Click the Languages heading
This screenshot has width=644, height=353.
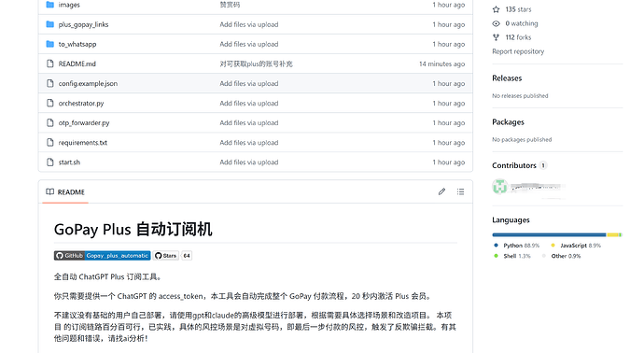coord(511,219)
